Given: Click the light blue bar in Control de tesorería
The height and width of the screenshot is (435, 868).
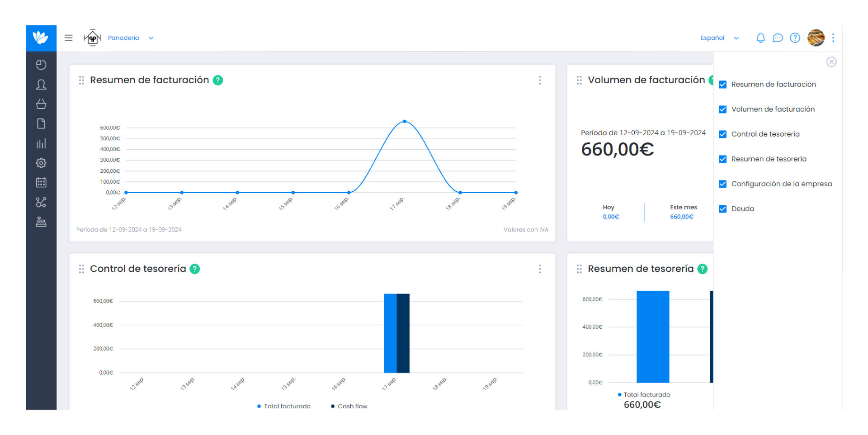Looking at the screenshot, I should point(390,333).
